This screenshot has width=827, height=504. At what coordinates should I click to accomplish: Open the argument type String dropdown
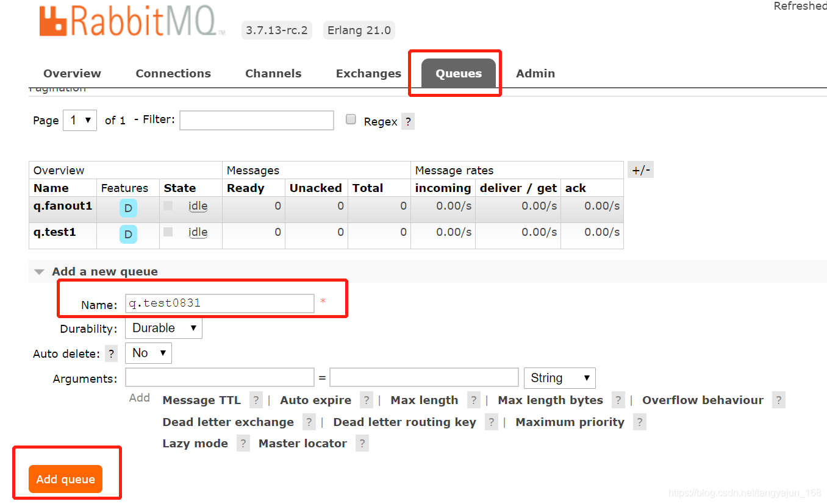tap(559, 378)
